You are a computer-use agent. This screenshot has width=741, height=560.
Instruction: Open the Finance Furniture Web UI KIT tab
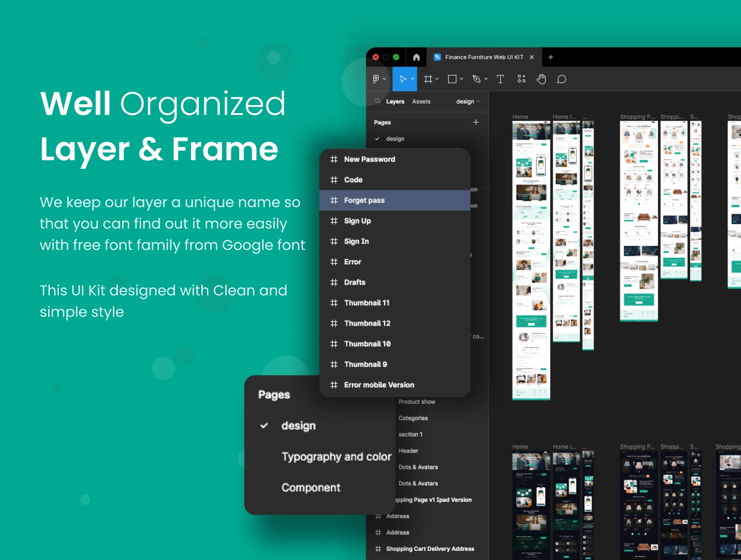tap(484, 57)
